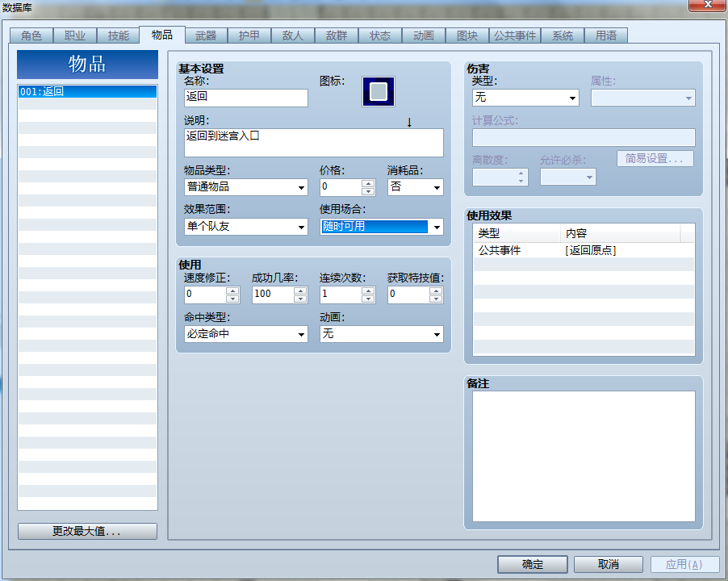This screenshot has height=581, width=728.
Task: Open the 系统 tab
Action: coord(563,36)
